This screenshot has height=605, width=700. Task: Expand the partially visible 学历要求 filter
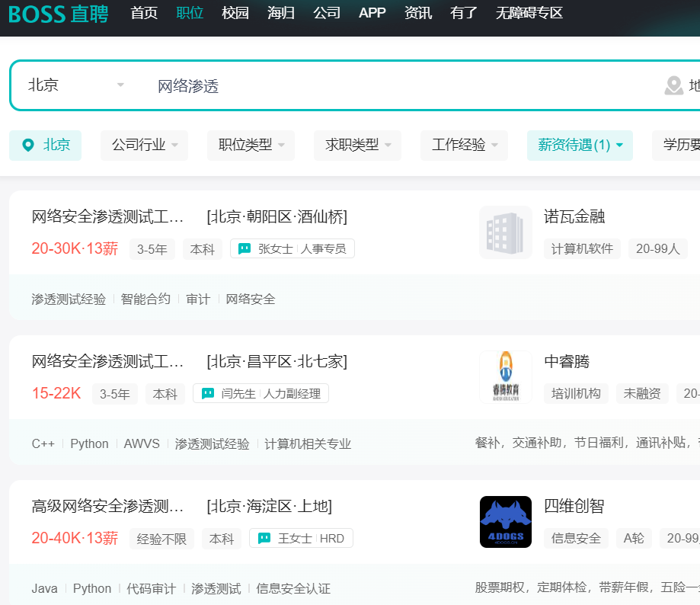point(676,145)
